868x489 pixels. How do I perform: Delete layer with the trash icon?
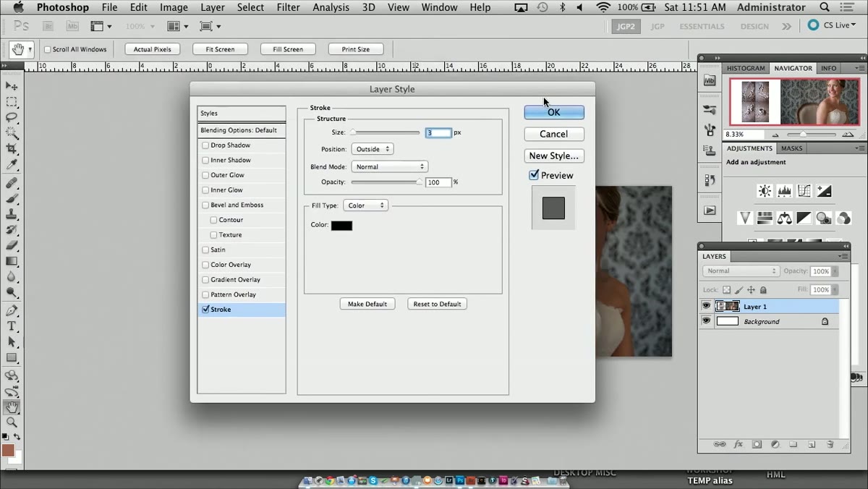pos(830,444)
